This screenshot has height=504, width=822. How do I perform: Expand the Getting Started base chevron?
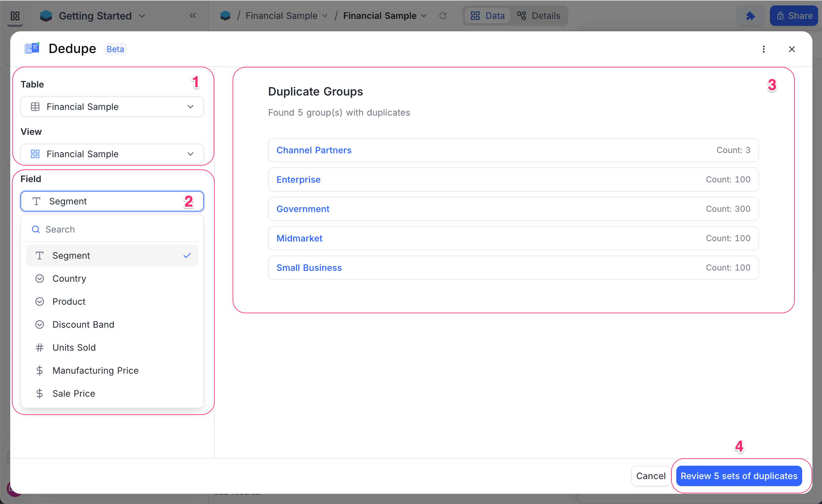142,16
